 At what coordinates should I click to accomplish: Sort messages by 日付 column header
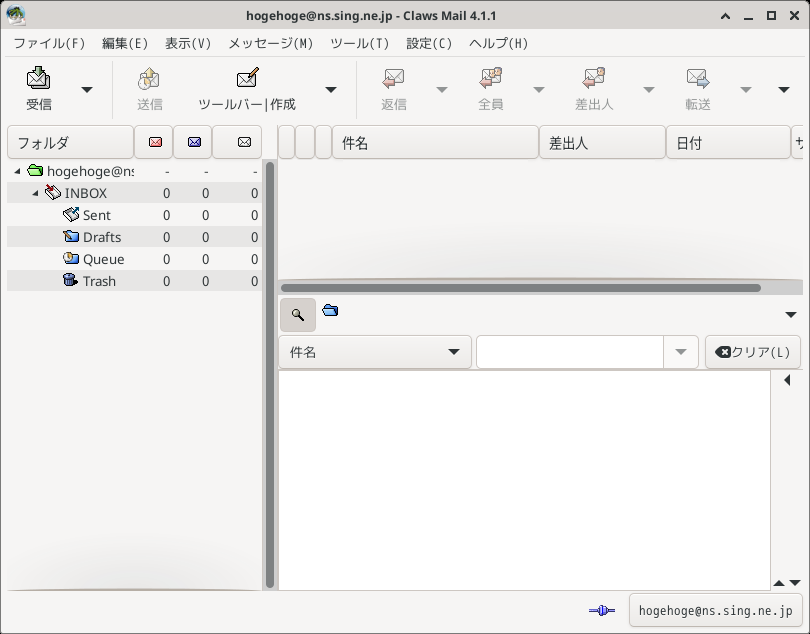point(728,142)
